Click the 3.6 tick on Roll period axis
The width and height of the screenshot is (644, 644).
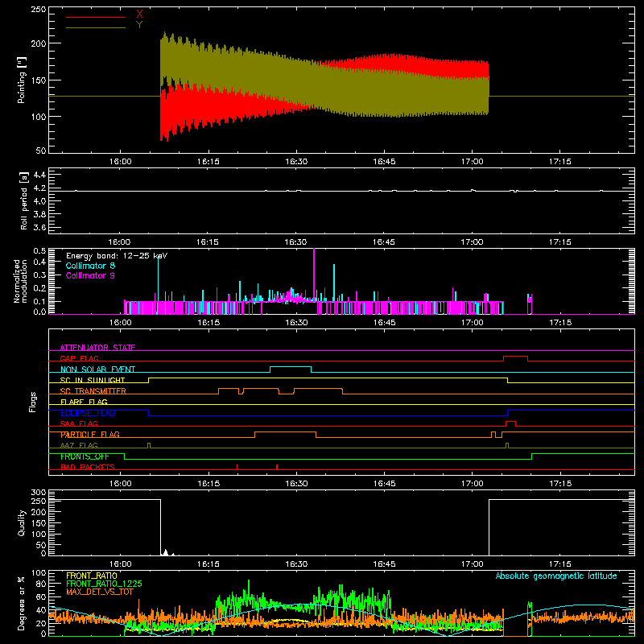point(39,227)
